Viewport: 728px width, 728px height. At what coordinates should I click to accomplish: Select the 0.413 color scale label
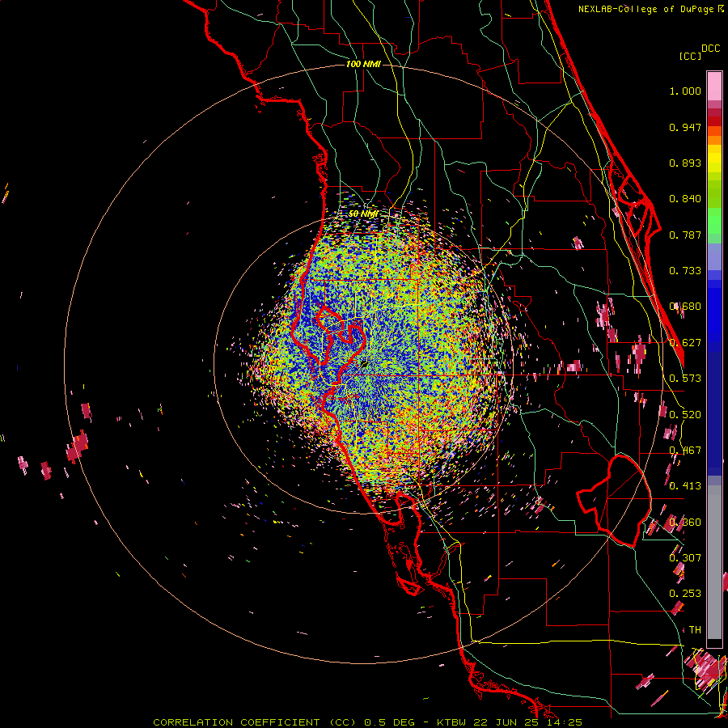tap(685, 486)
